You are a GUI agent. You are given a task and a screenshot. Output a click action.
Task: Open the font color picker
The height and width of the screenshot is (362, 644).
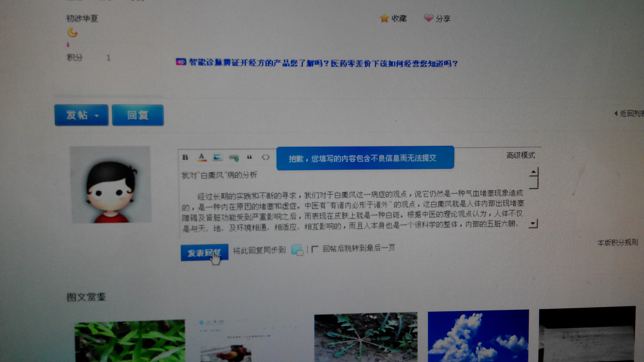click(x=201, y=157)
